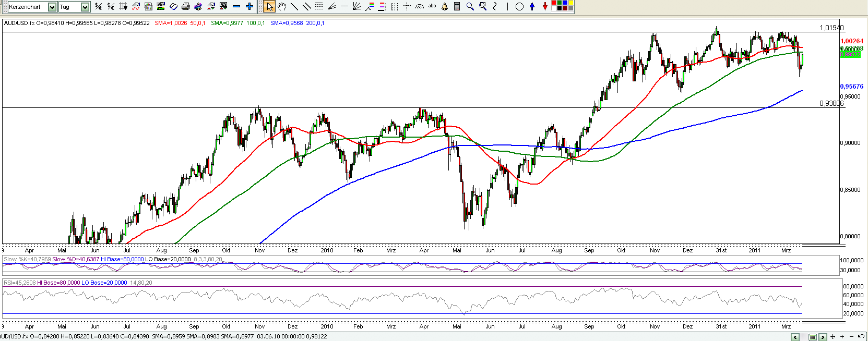Select the arrow pointer tool
This screenshot has height=341, width=868.
point(269,6)
